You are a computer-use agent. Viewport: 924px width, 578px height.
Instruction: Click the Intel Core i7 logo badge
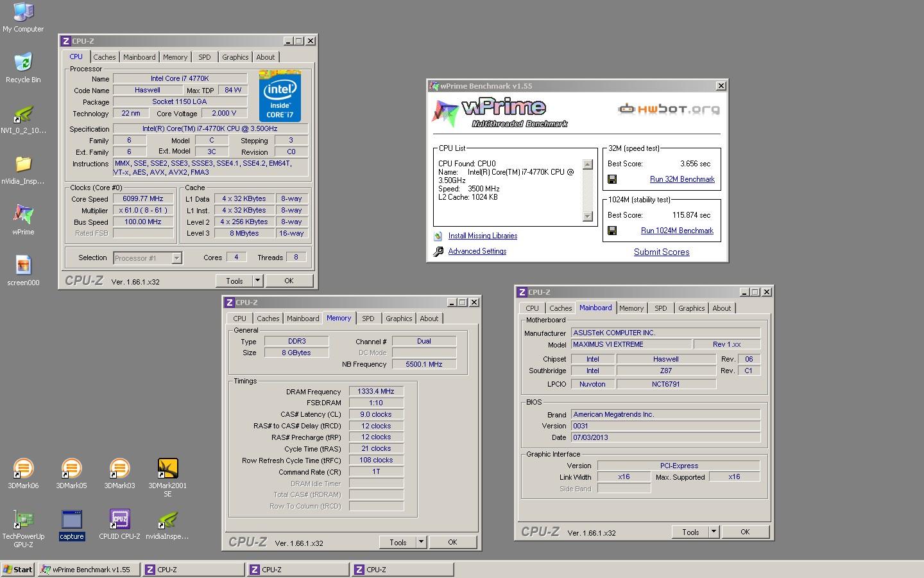(280, 96)
